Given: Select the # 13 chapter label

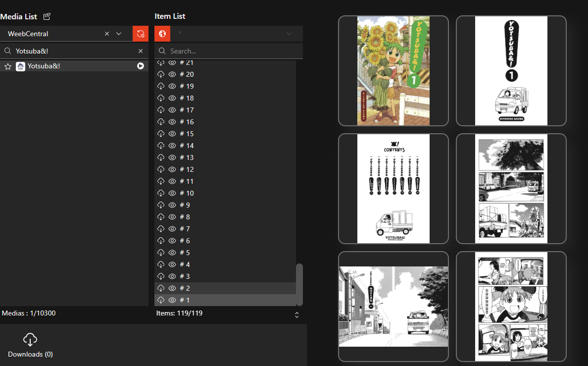Looking at the screenshot, I should click(187, 157).
